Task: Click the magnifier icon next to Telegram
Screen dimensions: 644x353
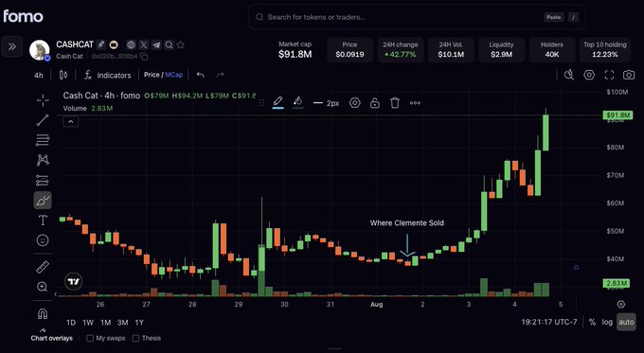Action: [169, 44]
